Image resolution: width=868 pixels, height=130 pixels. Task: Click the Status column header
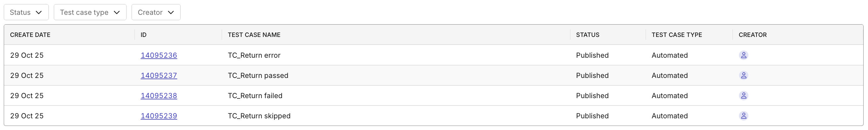point(587,35)
